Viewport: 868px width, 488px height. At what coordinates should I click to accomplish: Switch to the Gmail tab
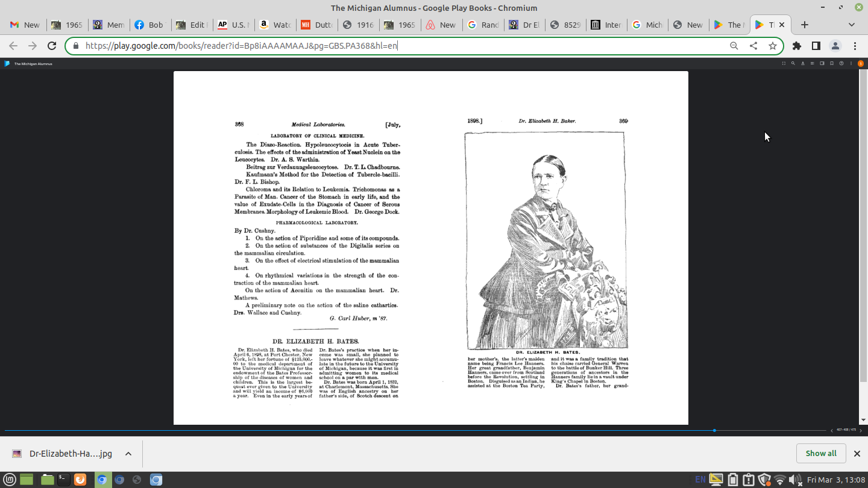[25, 25]
